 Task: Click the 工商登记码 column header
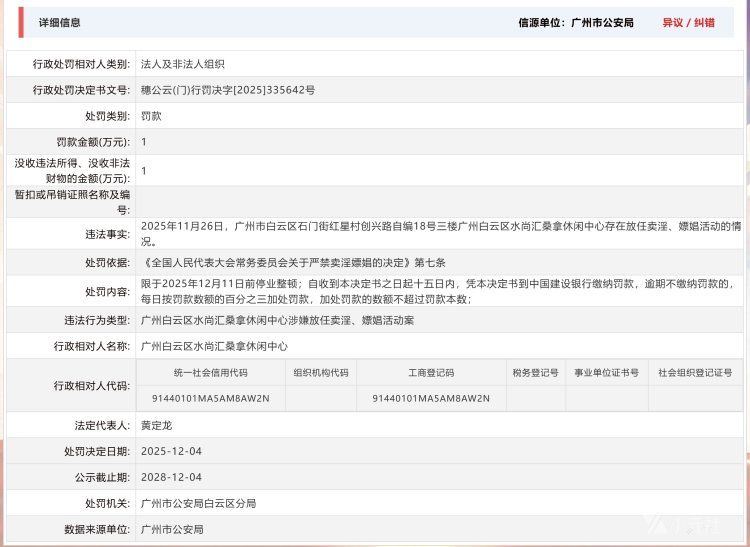pos(430,373)
